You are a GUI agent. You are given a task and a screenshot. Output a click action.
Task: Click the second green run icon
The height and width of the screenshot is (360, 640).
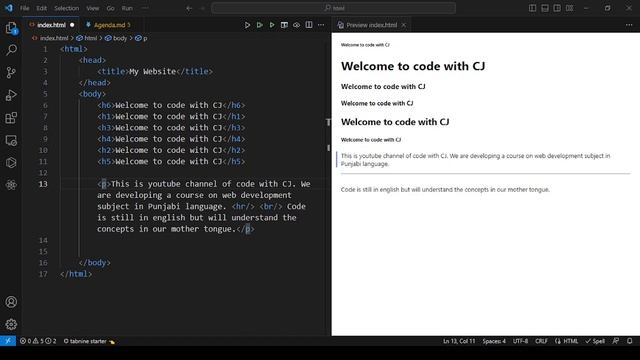[x=272, y=25]
